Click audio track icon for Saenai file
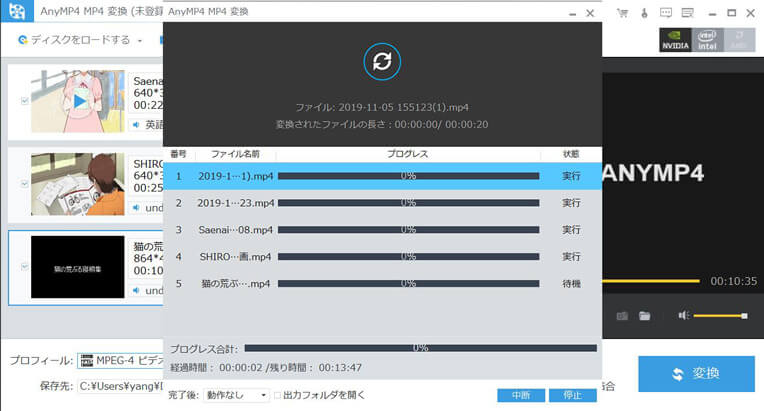 coord(136,125)
